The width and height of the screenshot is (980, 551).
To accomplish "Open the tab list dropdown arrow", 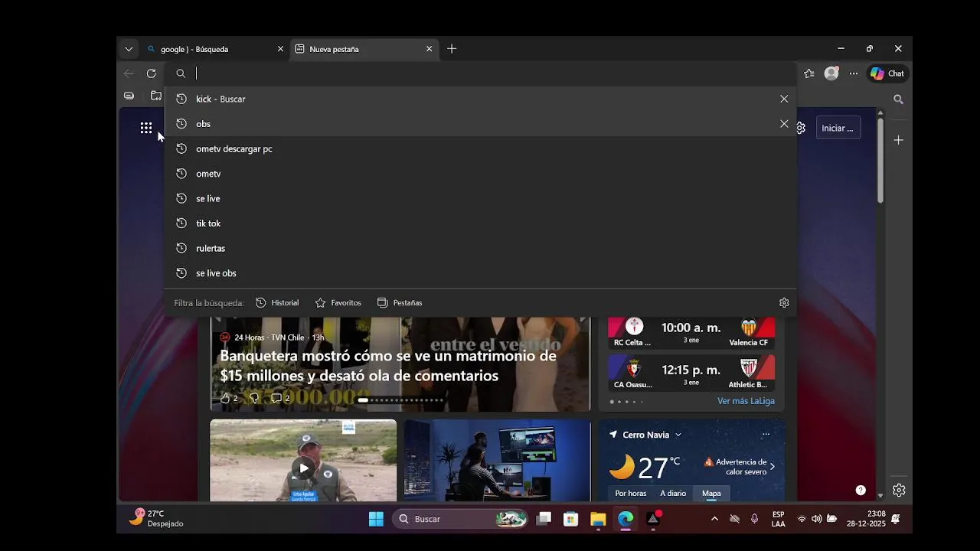I will coord(129,49).
